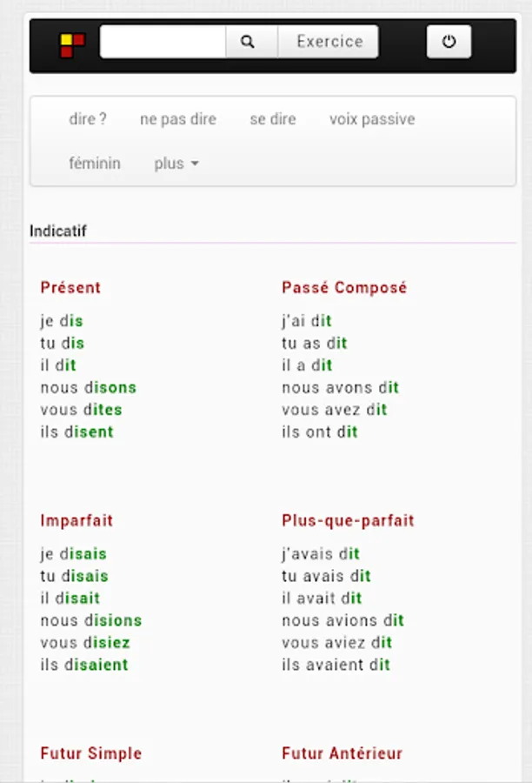This screenshot has height=783, width=532.
Task: Click the 'Indicatif' section heading
Action: click(58, 231)
